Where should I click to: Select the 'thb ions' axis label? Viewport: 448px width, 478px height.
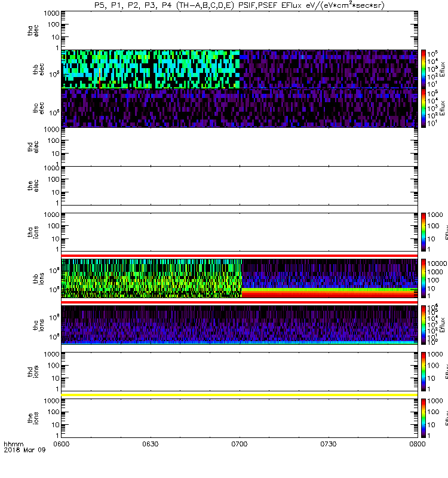tap(38, 278)
